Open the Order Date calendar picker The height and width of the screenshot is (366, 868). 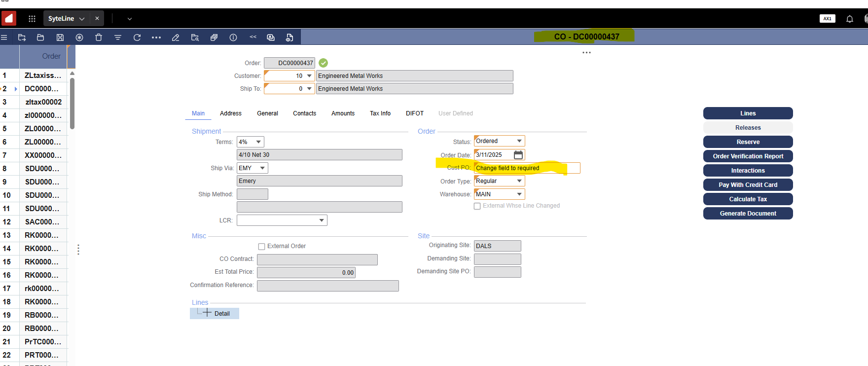click(518, 155)
